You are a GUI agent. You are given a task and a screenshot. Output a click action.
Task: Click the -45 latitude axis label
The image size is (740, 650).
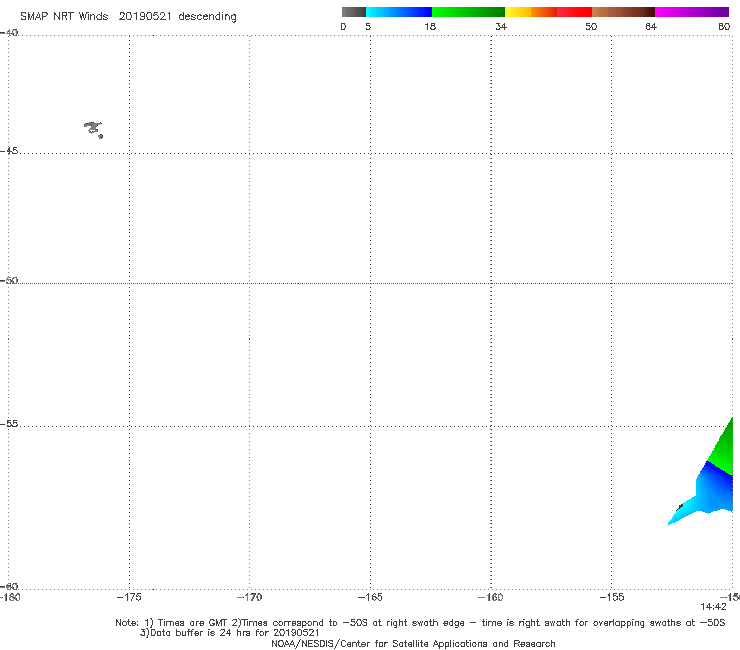pyautogui.click(x=9, y=151)
